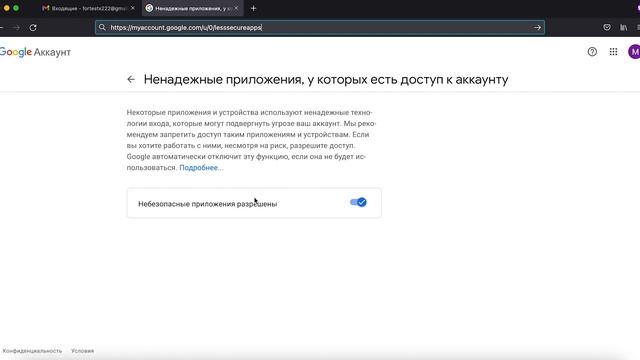
Task: Switch to the Gmail Входящие tab
Action: pyautogui.click(x=89, y=8)
